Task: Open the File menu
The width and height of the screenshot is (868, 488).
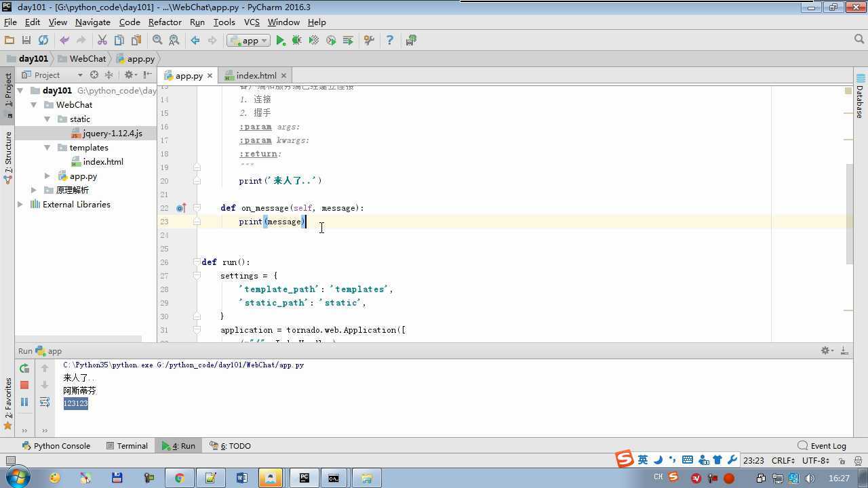Action: click(x=10, y=22)
